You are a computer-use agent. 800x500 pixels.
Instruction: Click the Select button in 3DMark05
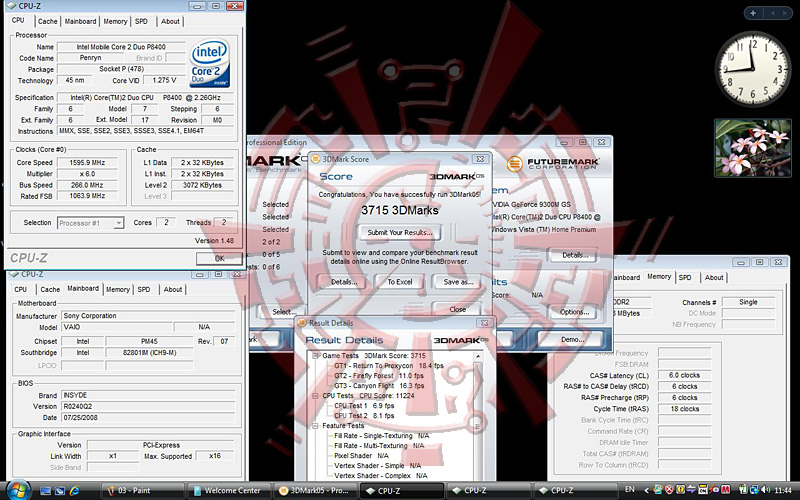pyautogui.click(x=284, y=312)
